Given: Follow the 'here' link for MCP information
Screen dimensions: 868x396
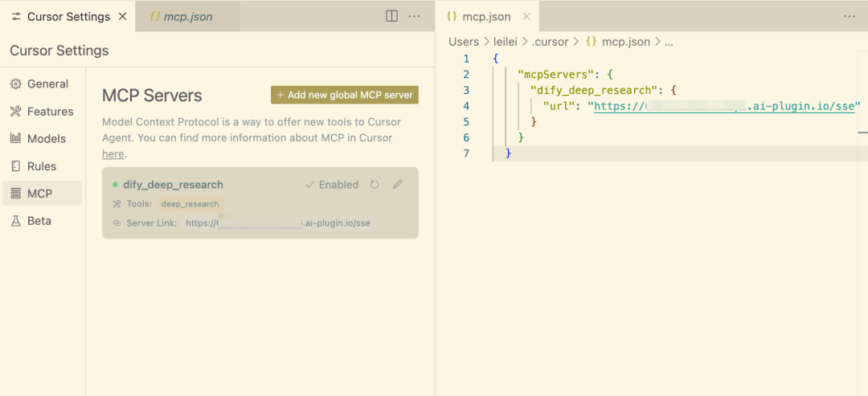Looking at the screenshot, I should [113, 153].
